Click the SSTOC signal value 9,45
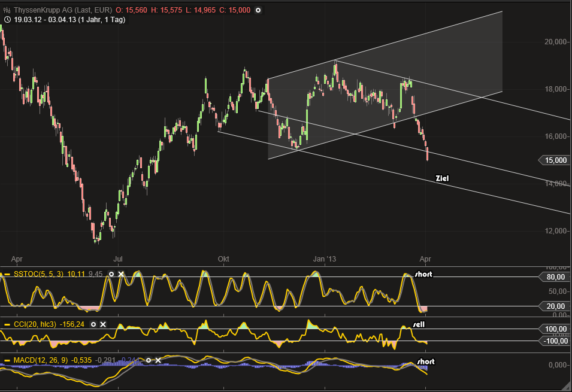 [x=96, y=274]
